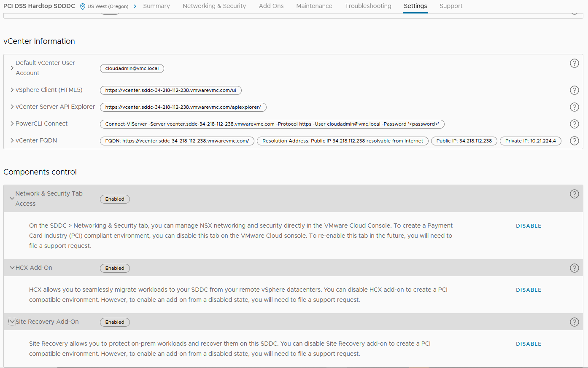Click the Components control heading

coord(40,172)
